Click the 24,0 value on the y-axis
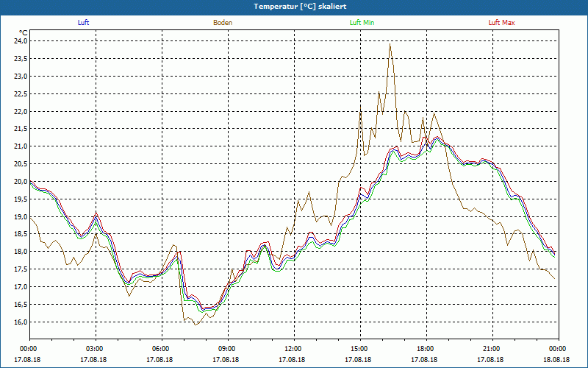Viewport: 588px width, 368px height. [x=21, y=41]
